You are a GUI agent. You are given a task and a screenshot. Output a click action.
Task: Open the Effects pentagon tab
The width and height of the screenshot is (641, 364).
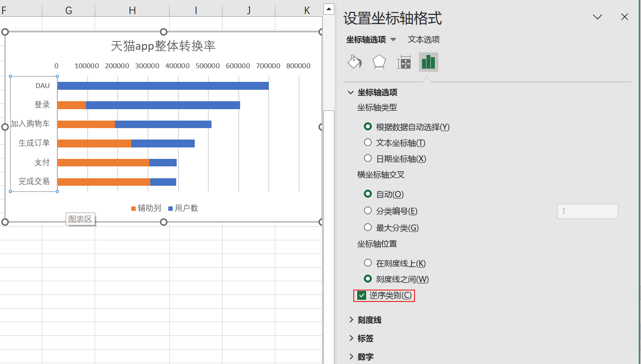[x=379, y=62]
